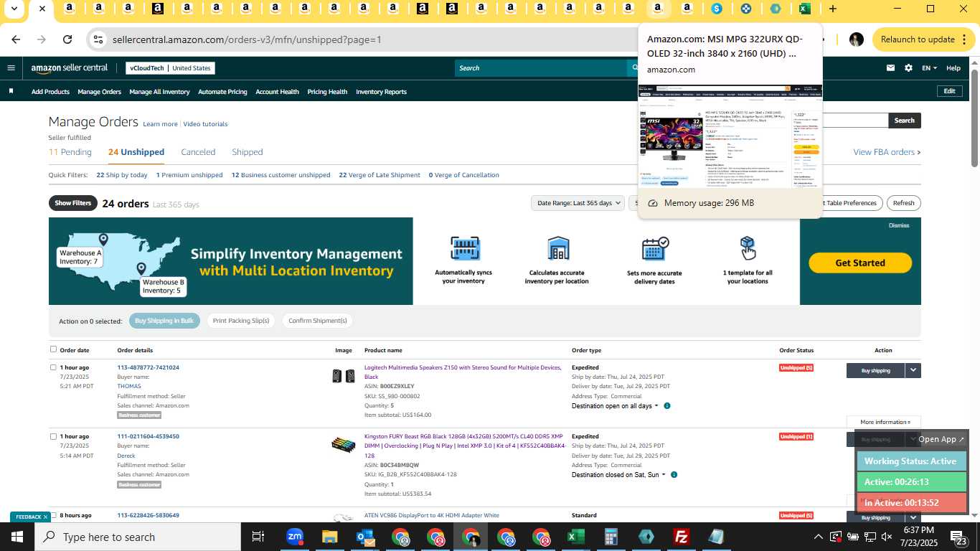
Task: Click the Windows Type here to search box
Action: pyautogui.click(x=138, y=537)
